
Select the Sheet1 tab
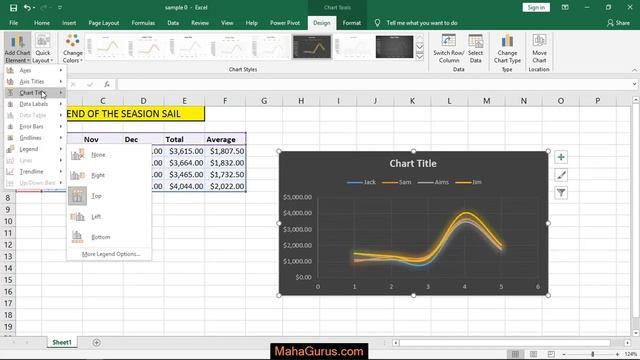(x=62, y=342)
